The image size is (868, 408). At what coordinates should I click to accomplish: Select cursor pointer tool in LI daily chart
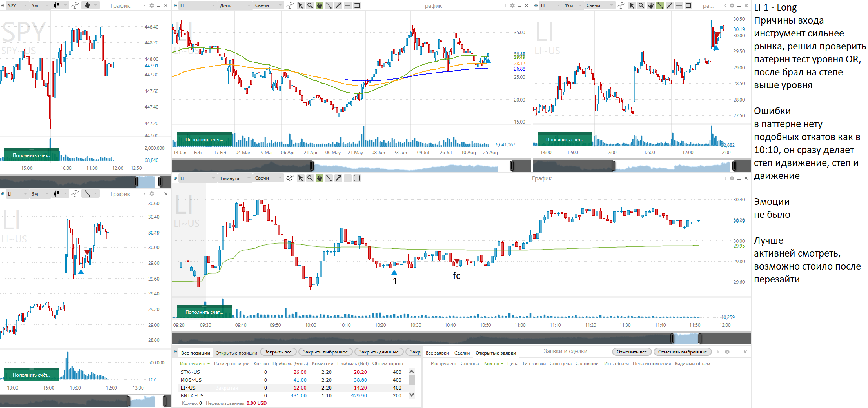(x=301, y=5)
